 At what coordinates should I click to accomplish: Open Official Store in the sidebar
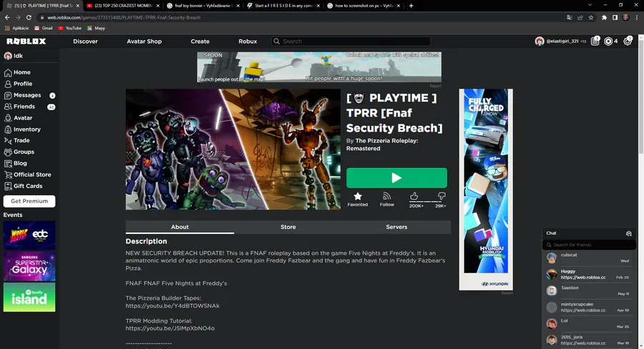click(x=27, y=175)
